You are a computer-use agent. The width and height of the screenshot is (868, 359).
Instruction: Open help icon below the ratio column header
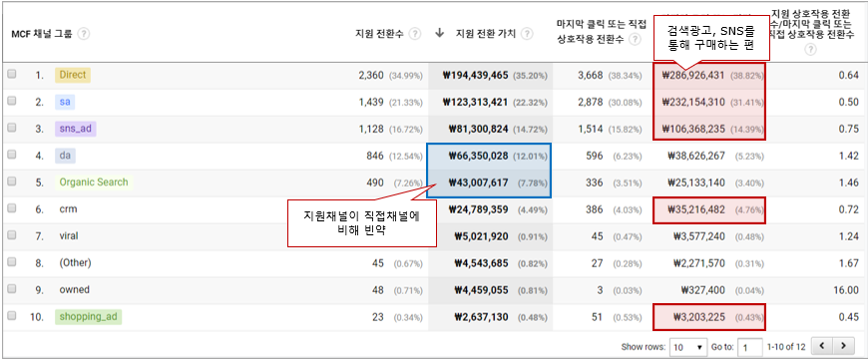coord(810,50)
